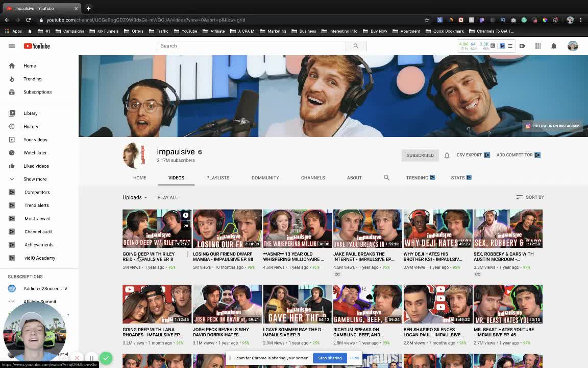Open Losing Our Friend Dwarf Mamba thumbnail

pyautogui.click(x=227, y=228)
